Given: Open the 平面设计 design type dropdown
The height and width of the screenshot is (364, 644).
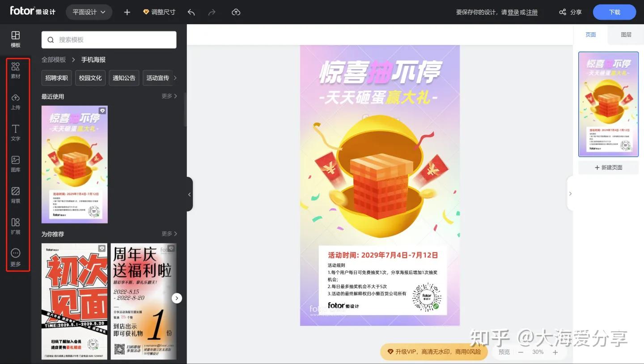Looking at the screenshot, I should point(89,12).
